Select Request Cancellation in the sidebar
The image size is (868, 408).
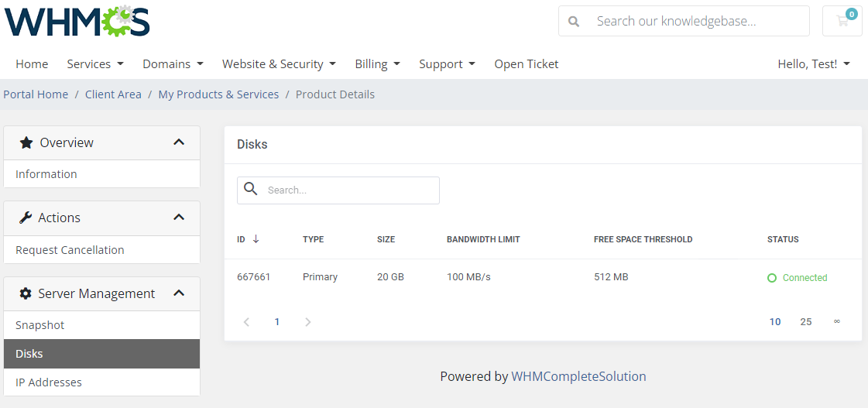point(102,249)
